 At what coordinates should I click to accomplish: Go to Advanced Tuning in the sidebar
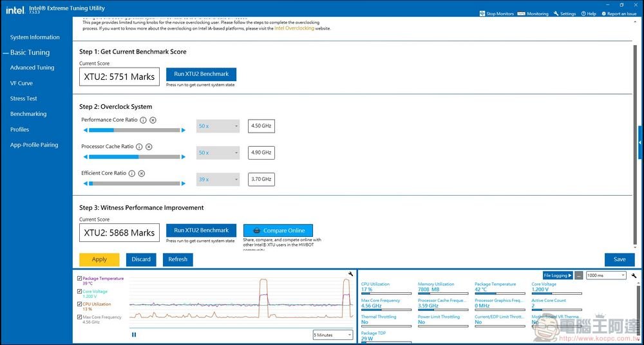(x=32, y=68)
